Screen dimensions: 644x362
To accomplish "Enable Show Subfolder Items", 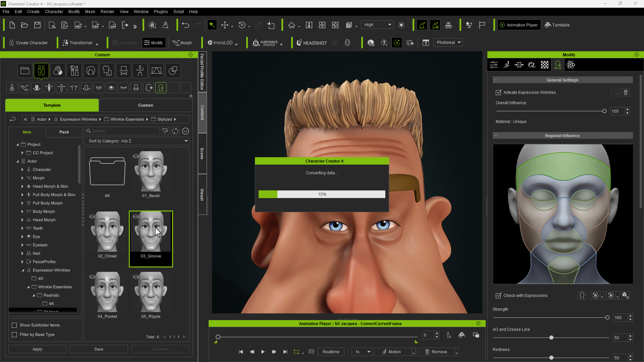I will (14, 325).
